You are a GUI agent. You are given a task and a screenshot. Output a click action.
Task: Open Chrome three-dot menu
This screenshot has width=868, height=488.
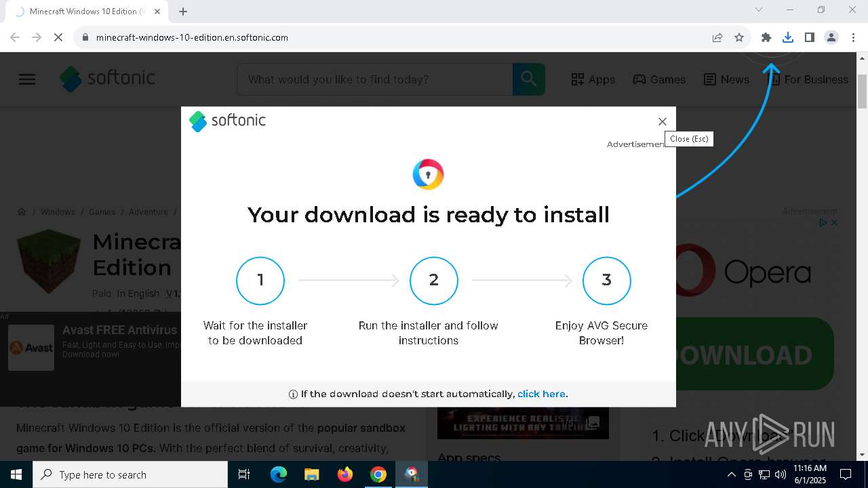(852, 37)
